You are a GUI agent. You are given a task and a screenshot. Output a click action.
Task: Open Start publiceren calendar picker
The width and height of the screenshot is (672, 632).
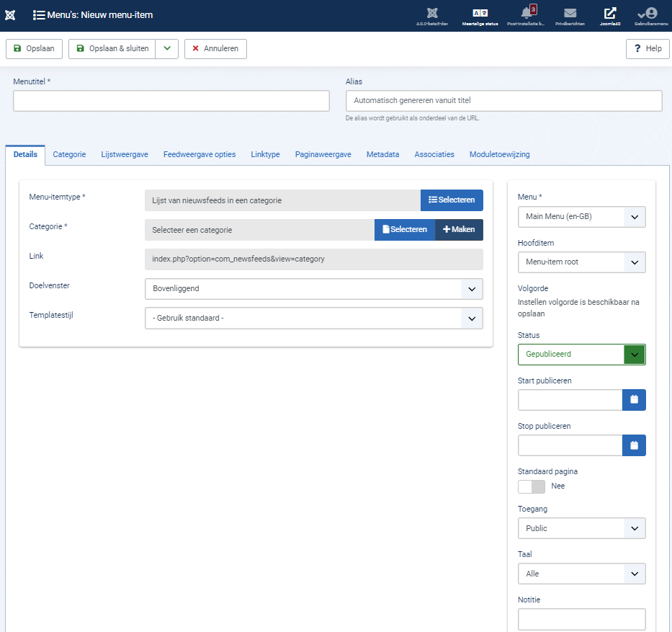click(x=634, y=400)
